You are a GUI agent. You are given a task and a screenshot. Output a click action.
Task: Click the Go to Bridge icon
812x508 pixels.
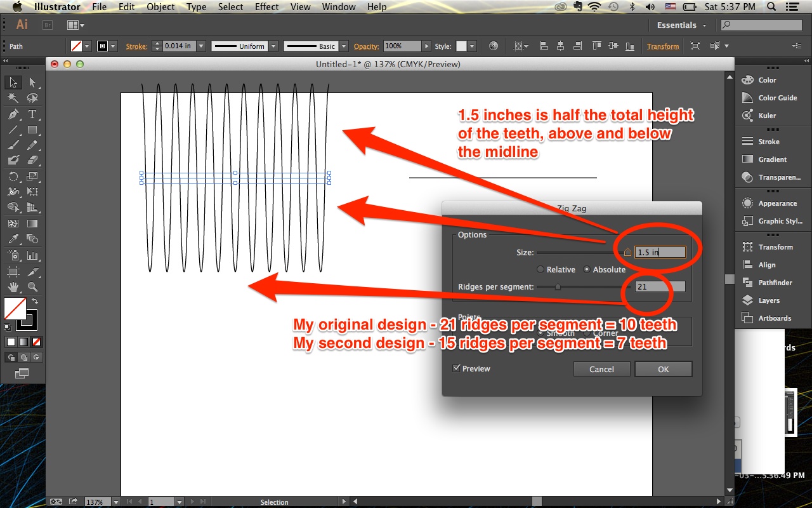[47, 25]
